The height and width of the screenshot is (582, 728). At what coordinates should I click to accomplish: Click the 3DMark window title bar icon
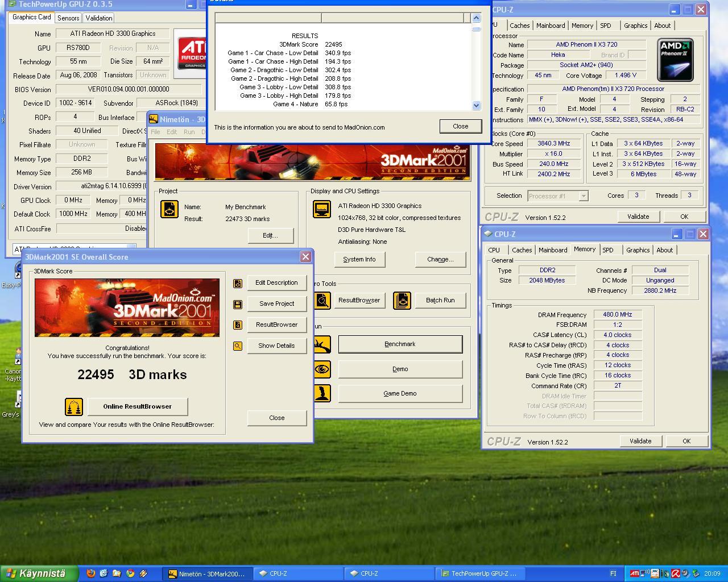pyautogui.click(x=154, y=119)
